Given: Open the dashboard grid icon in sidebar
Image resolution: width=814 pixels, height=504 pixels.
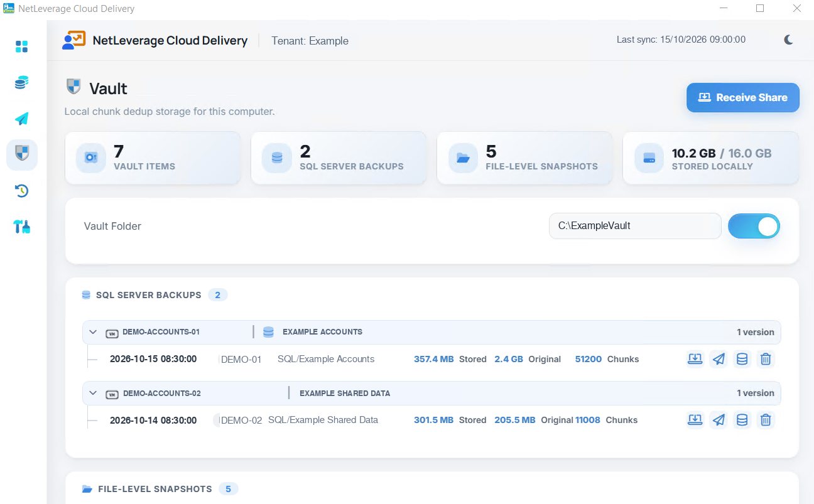Looking at the screenshot, I should [22, 46].
